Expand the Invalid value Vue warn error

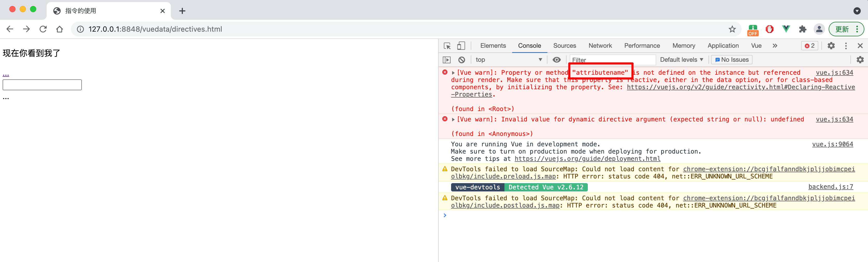point(453,120)
